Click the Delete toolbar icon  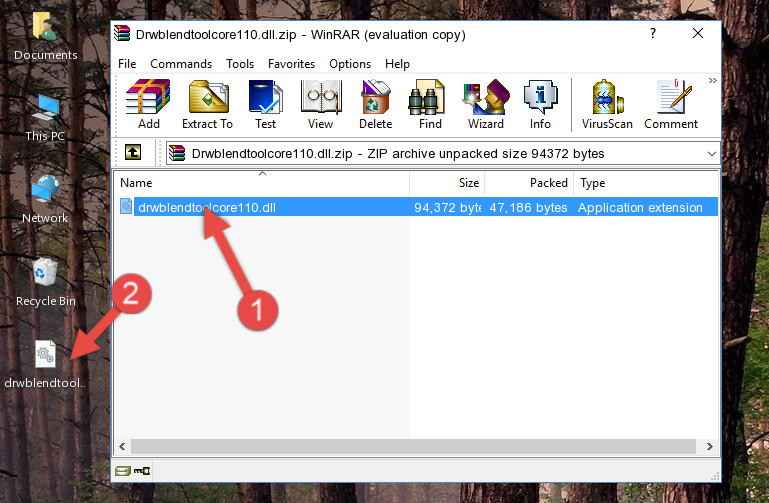coord(376,104)
